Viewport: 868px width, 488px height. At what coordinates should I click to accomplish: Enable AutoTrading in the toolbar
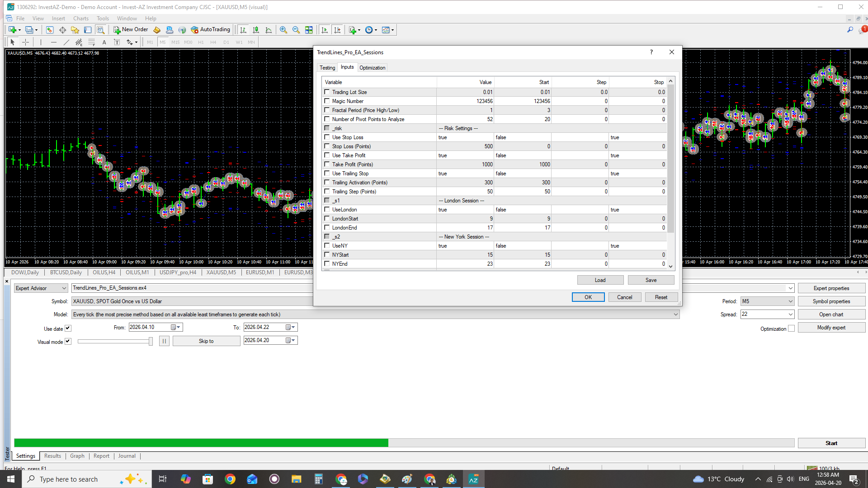(211, 30)
